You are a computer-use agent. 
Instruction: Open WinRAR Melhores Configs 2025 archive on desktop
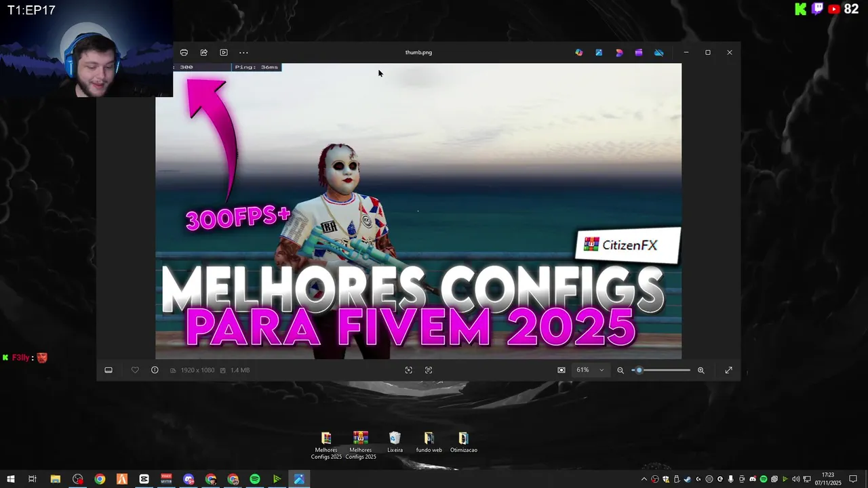point(361,445)
